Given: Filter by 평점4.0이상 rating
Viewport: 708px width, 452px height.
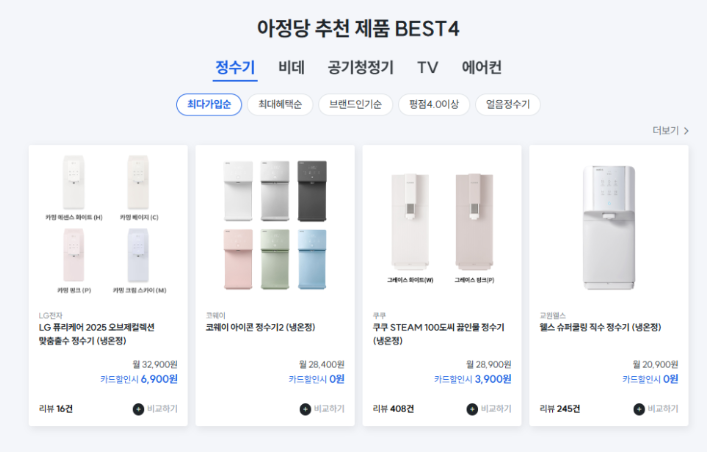Looking at the screenshot, I should click(x=434, y=104).
